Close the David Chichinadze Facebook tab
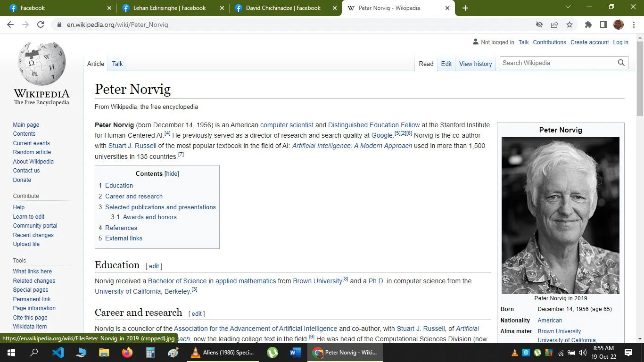This screenshot has height=362, width=644. click(334, 8)
